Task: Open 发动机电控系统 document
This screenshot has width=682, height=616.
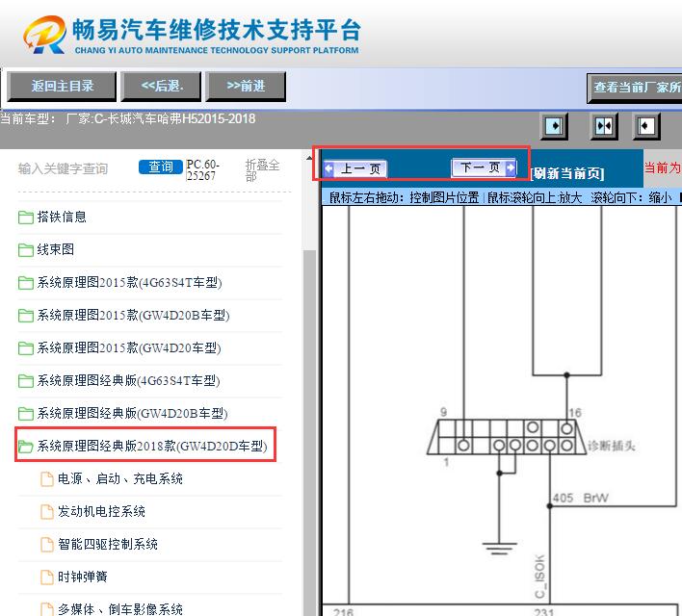Action: [x=101, y=511]
